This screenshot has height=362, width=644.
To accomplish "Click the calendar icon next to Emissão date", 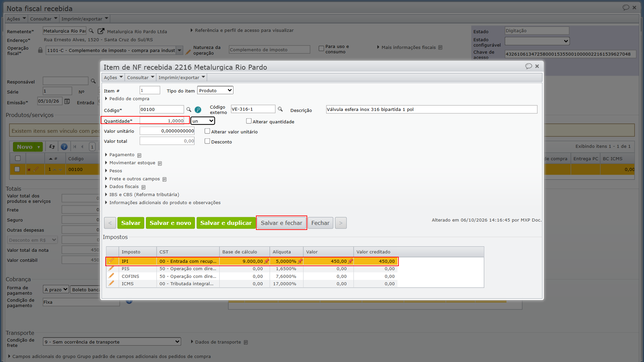I will pyautogui.click(x=67, y=101).
